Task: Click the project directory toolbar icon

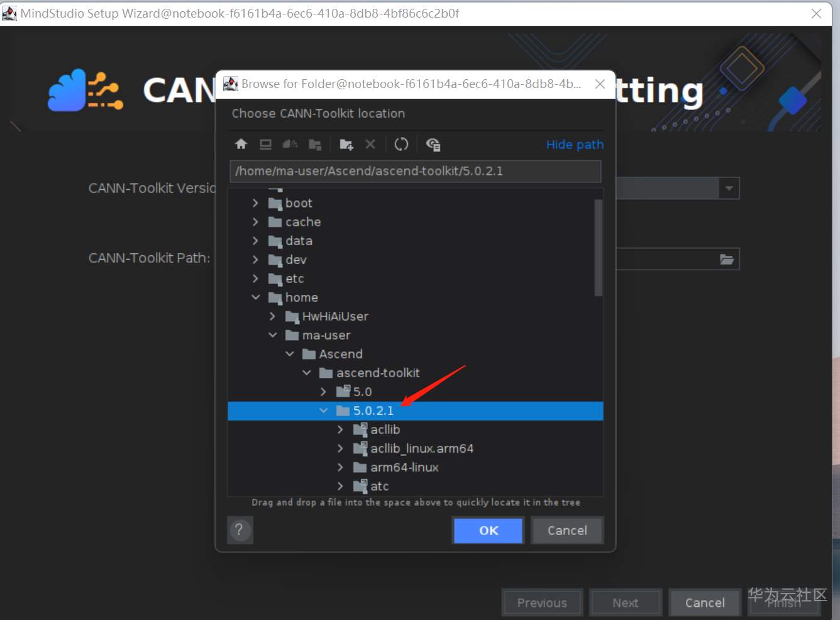Action: click(x=290, y=144)
